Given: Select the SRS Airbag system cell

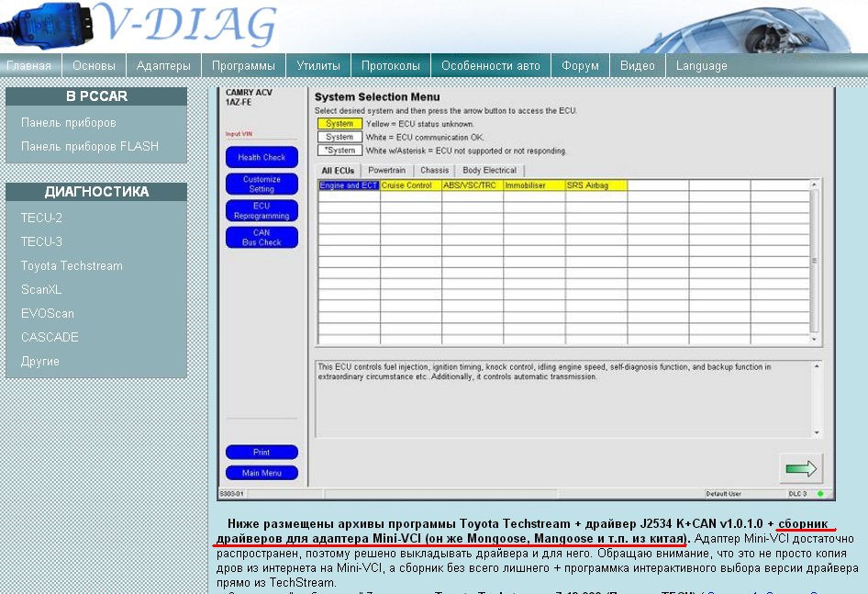Looking at the screenshot, I should (595, 186).
